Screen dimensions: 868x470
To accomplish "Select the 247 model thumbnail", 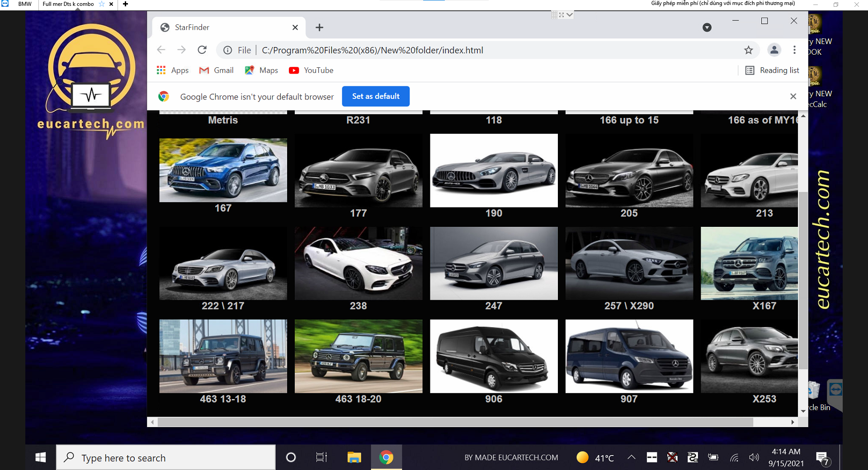I will [494, 263].
